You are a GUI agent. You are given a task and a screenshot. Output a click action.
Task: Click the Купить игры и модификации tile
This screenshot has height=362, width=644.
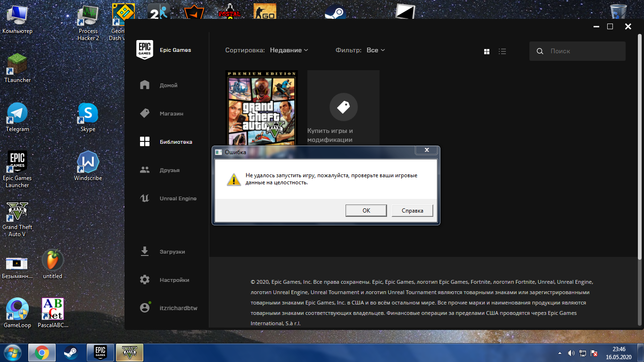343,108
